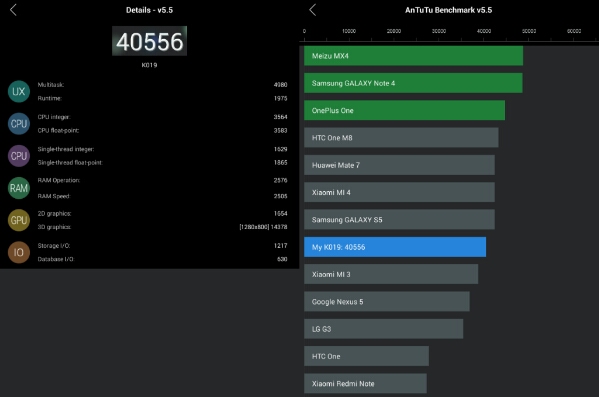This screenshot has height=397, width=599.
Task: Tap the brown IO category icon
Action: [19, 252]
